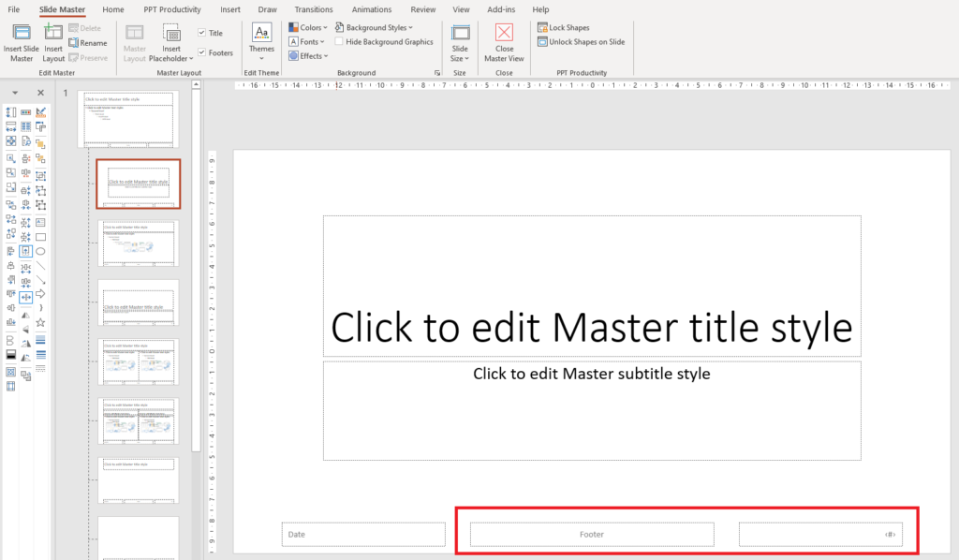
Task: Select the two-content layout thumbnail
Action: coord(139,361)
